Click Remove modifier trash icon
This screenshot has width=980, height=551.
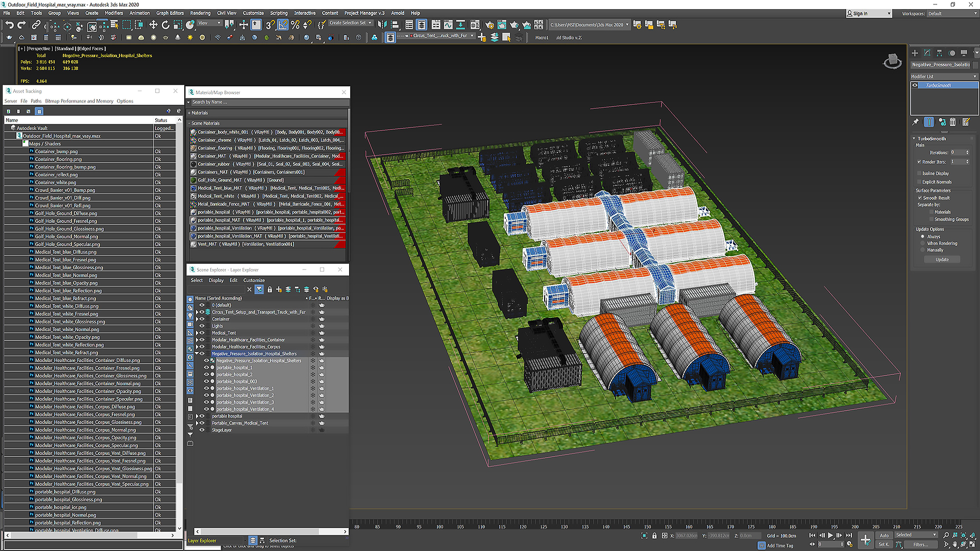(x=952, y=122)
